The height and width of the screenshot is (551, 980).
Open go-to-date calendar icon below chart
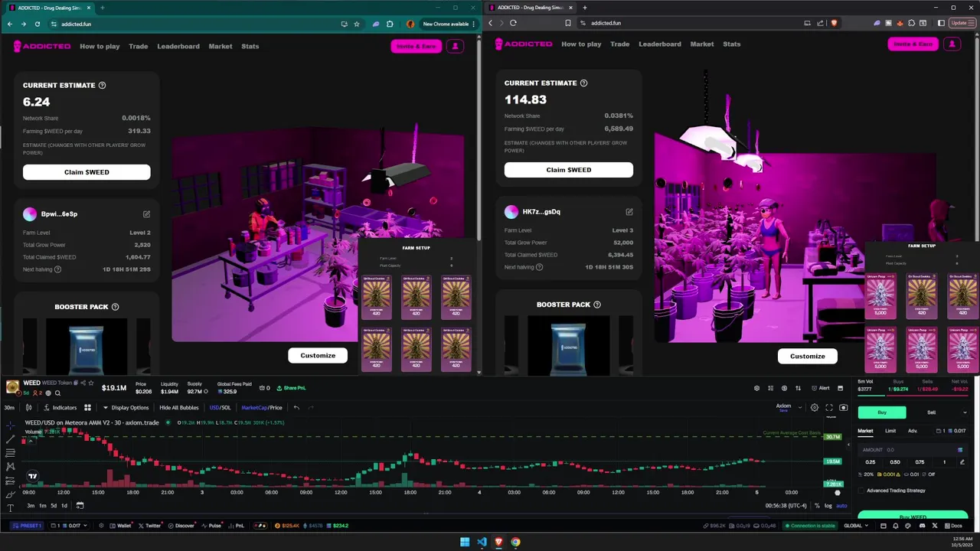(80, 505)
